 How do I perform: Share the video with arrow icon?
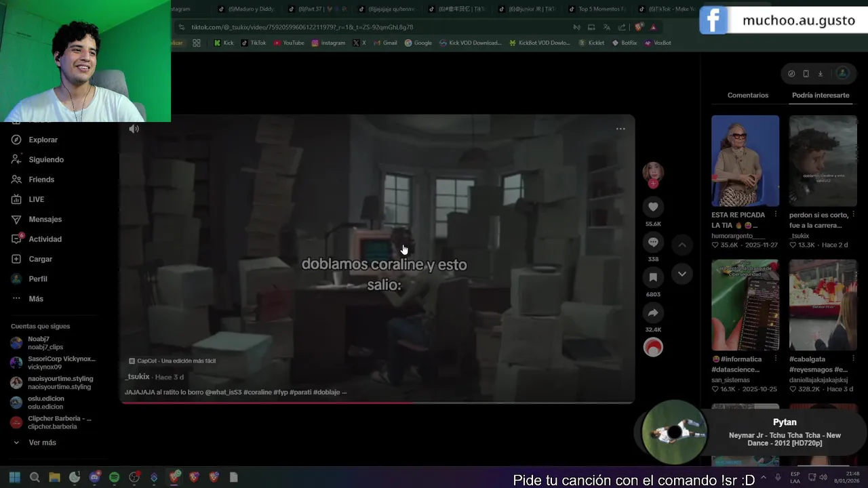point(653,312)
